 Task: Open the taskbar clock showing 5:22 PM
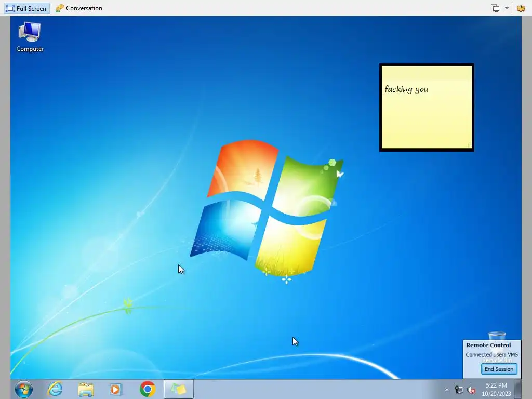496,390
